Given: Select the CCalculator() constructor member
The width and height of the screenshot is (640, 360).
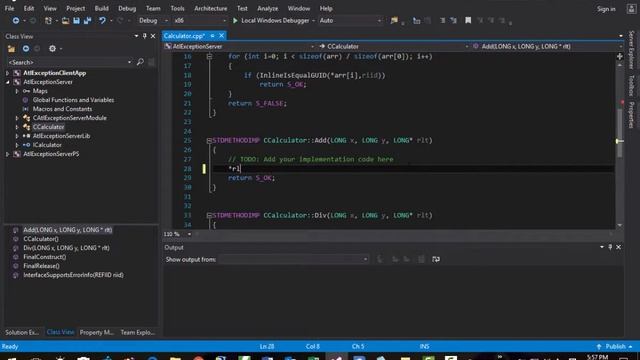Looking at the screenshot, I should click(x=41, y=239).
